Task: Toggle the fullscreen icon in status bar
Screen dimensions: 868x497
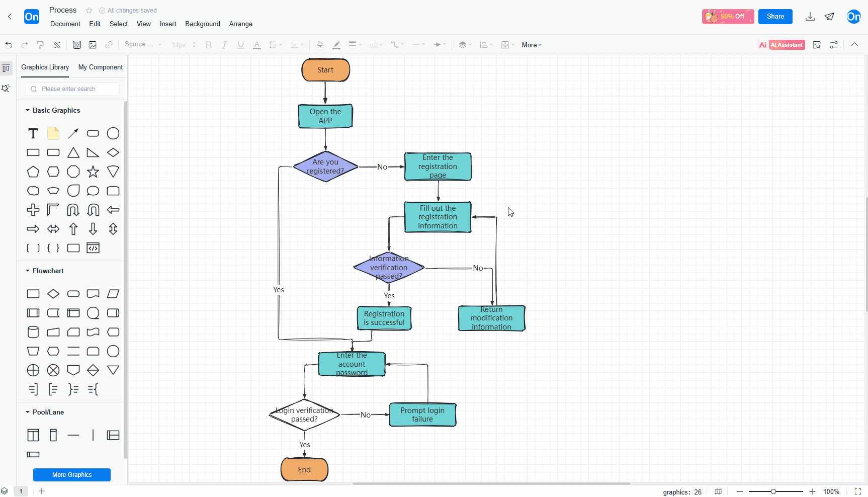Action: (x=858, y=491)
